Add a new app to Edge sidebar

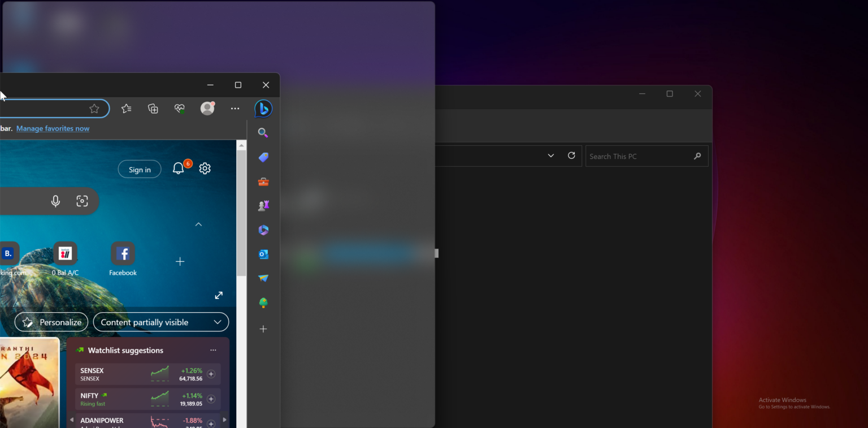[x=263, y=329]
